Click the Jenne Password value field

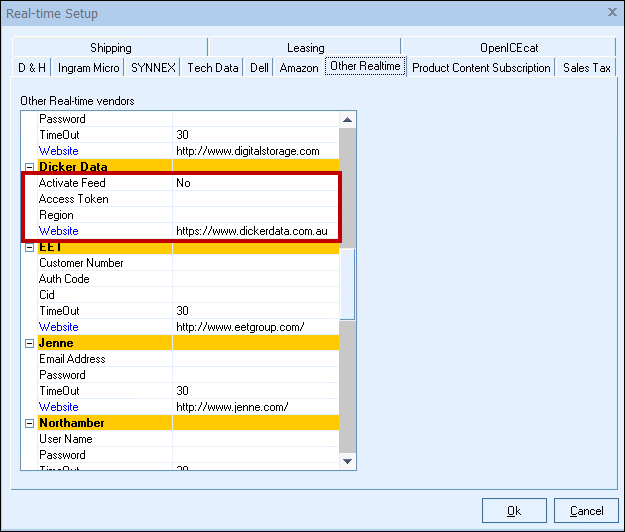coord(256,375)
